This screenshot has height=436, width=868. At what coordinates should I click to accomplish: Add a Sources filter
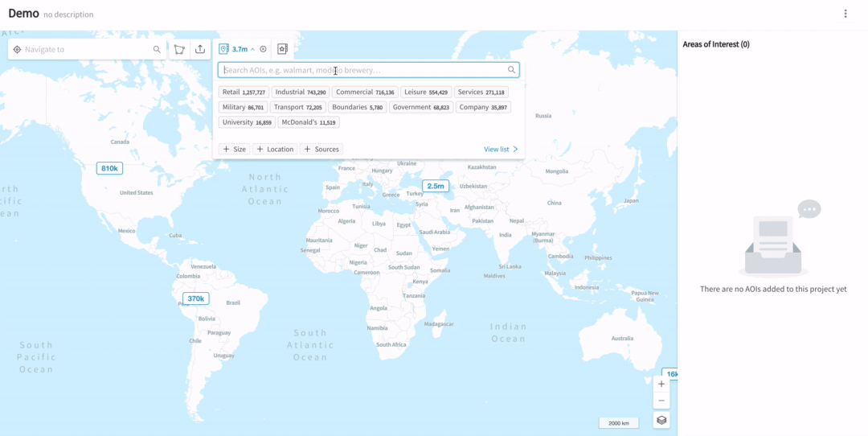(321, 149)
